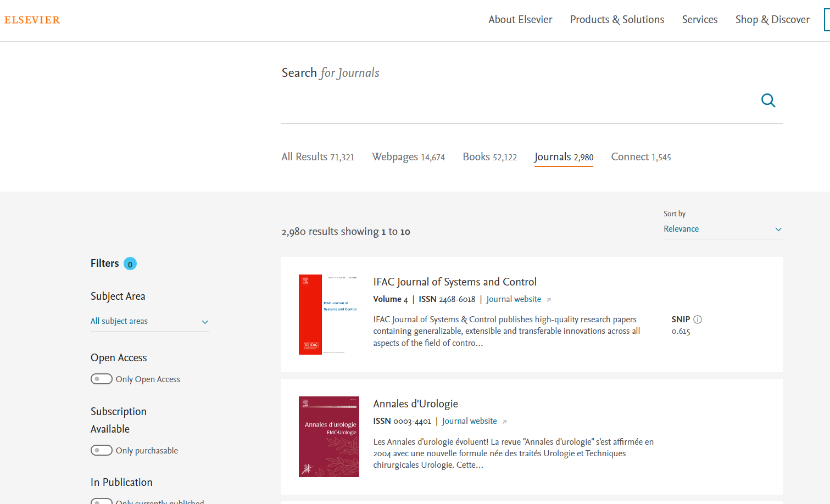Click the Elsevier logo
830x504 pixels.
(32, 20)
